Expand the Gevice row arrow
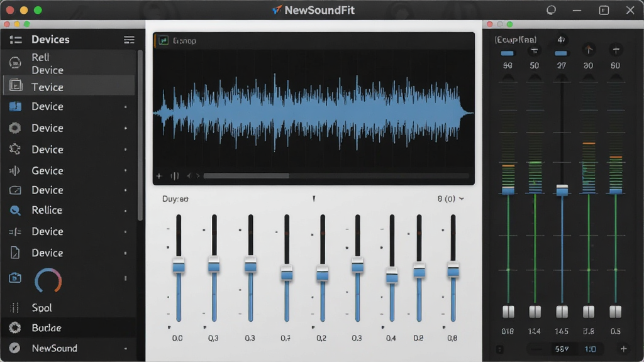Viewport: 644px width, 362px height. tap(126, 170)
